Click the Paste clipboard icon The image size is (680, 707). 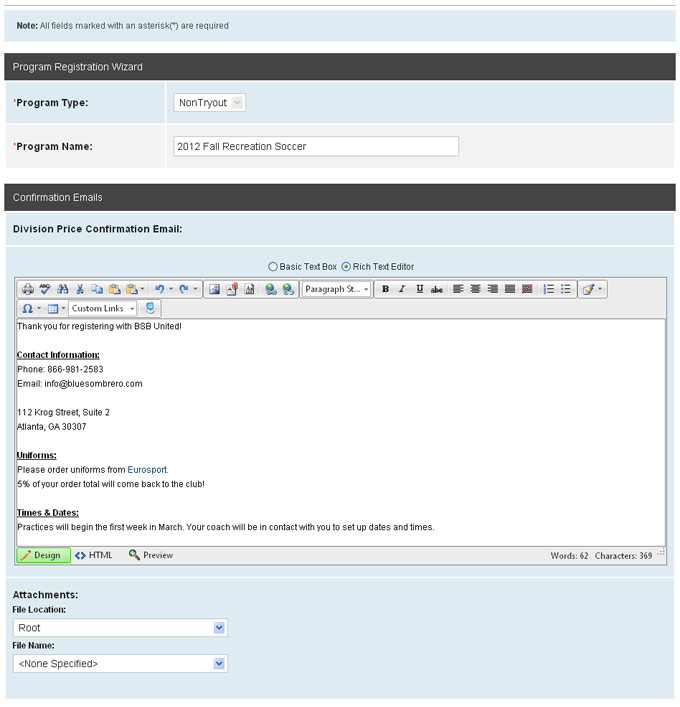pos(115,289)
